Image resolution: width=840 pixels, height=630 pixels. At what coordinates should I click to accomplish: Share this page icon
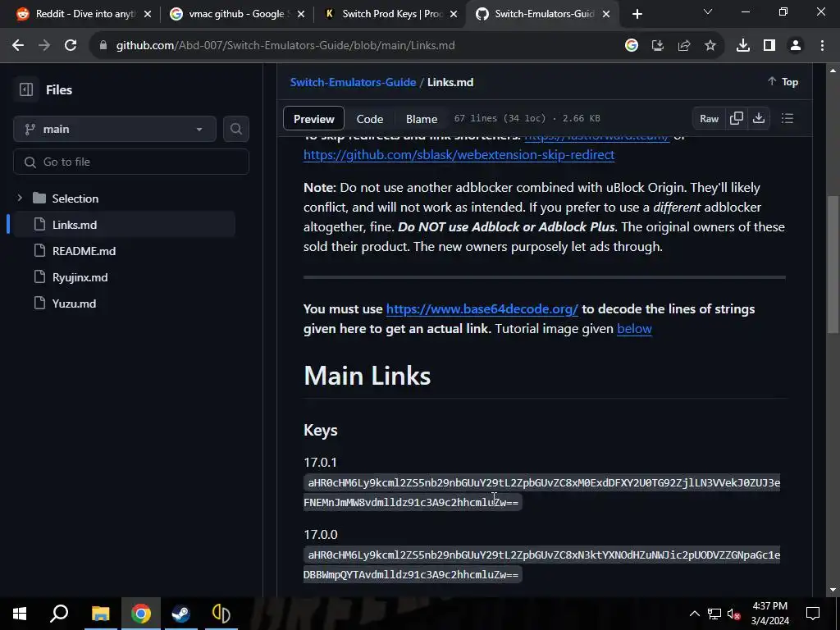(x=684, y=46)
